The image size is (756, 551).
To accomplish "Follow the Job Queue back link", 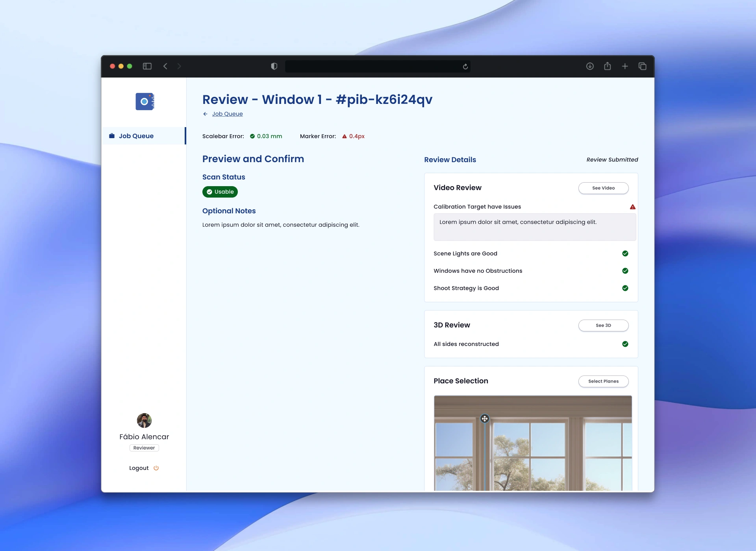I will click(227, 114).
